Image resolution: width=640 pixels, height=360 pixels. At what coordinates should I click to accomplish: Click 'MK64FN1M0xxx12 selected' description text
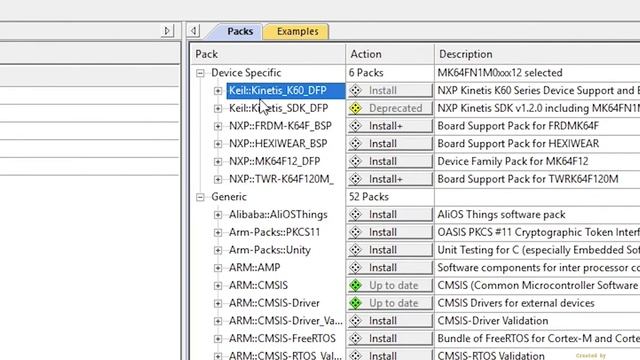coord(500,73)
